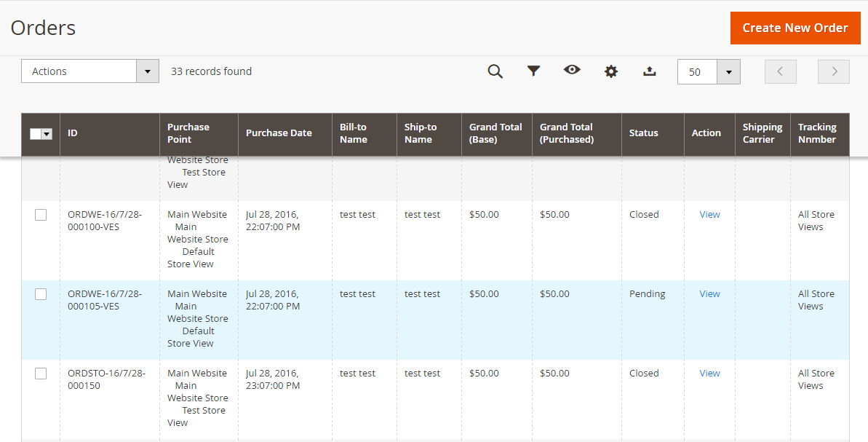Expand the select-all checkbox dropdown arrow
This screenshot has width=868, height=442.
[x=48, y=133]
